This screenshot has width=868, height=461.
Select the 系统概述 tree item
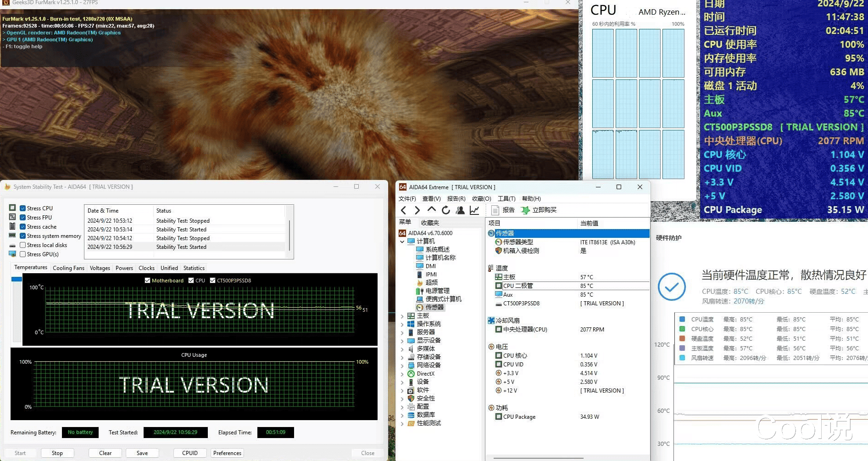437,250
